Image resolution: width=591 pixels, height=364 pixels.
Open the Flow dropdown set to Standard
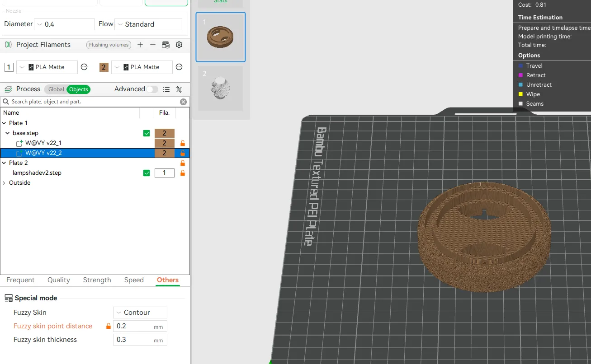(x=148, y=24)
